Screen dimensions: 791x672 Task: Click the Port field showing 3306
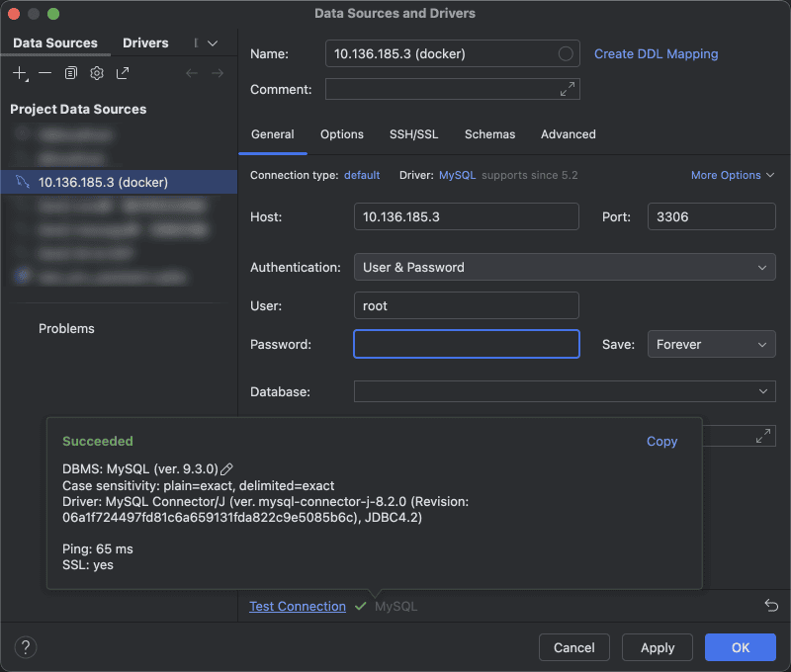tap(711, 216)
